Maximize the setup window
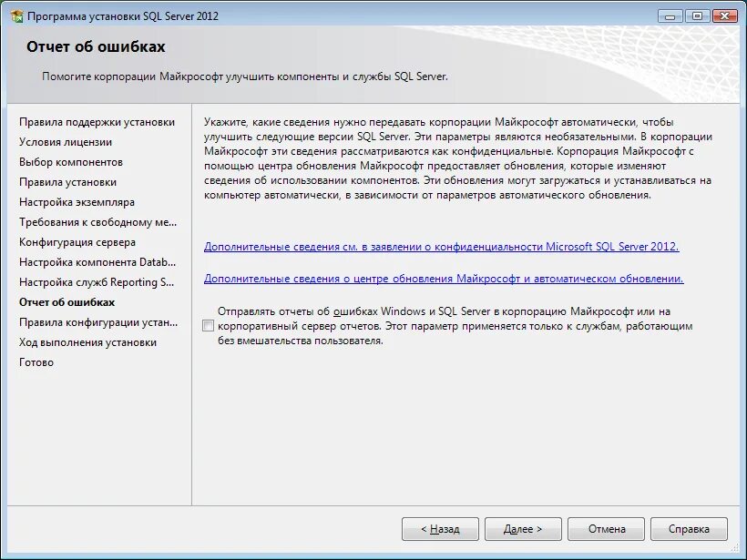Viewport: 747px width, 560px height. pos(697,16)
